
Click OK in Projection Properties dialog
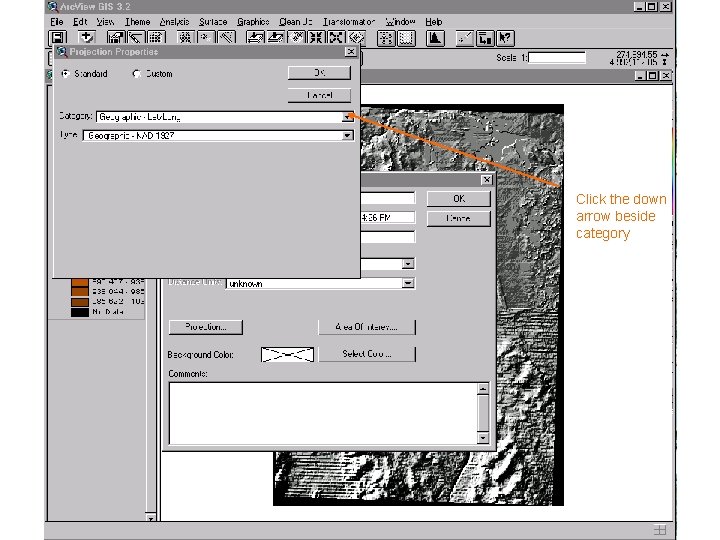(319, 73)
